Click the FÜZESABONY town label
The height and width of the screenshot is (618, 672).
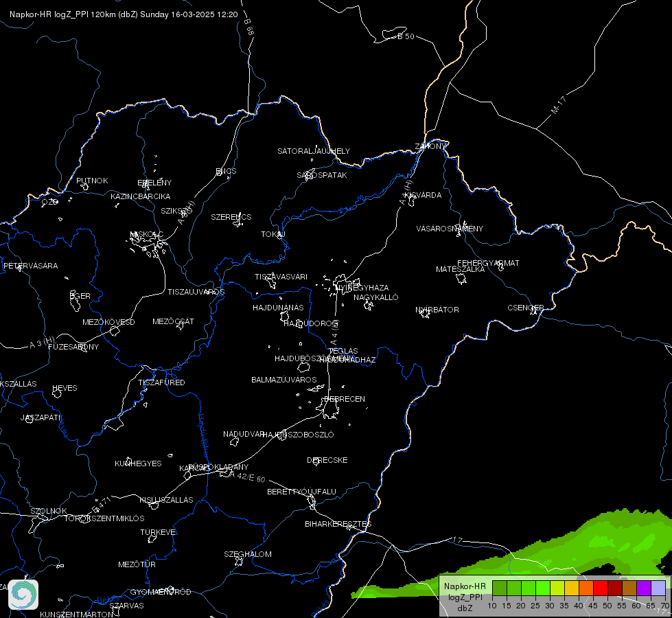click(x=73, y=347)
